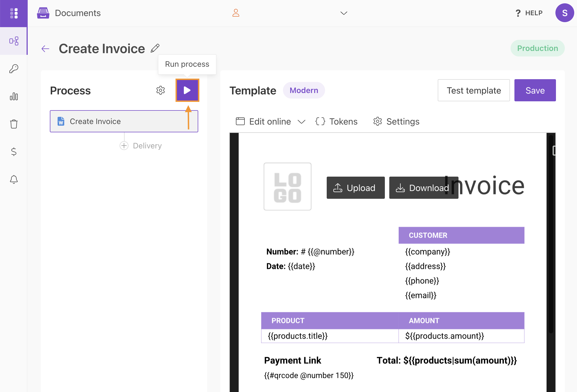Open the process settings gear
Viewport: 577px width, 392px height.
(161, 90)
